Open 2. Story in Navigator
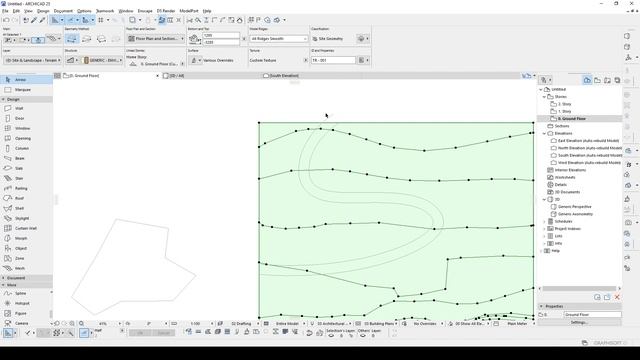 click(x=564, y=104)
